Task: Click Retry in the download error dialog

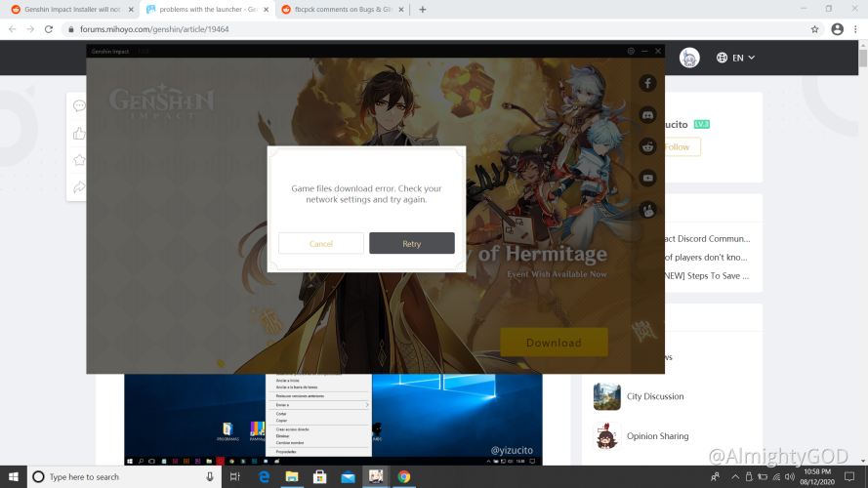Action: [412, 243]
